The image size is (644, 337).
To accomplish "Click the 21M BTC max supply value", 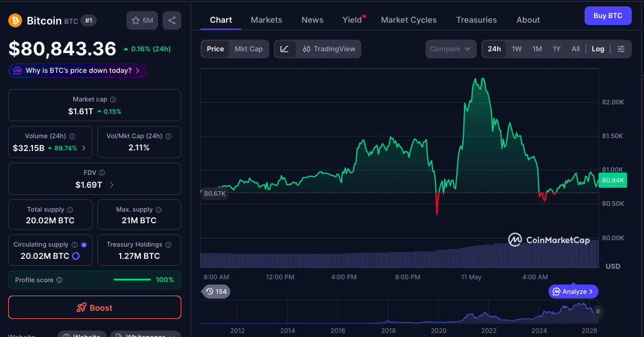I will tap(139, 220).
